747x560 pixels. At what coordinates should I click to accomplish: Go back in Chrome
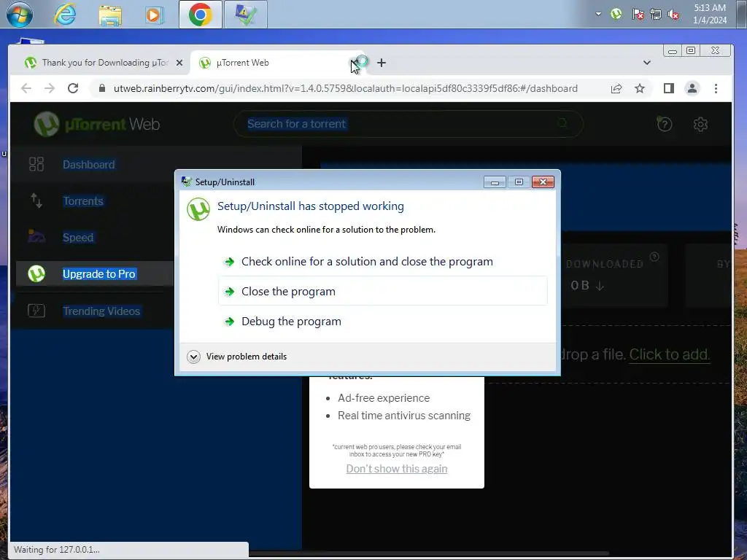(26, 88)
